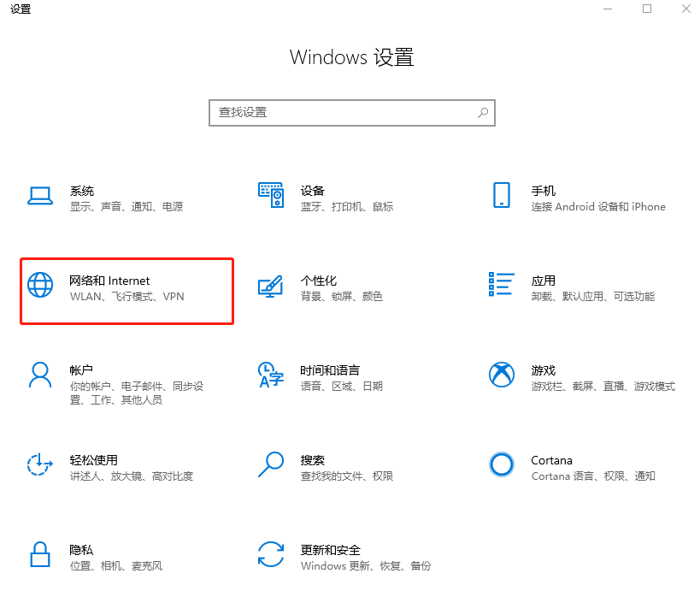Click the 设置 title in the titlebar

[x=21, y=9]
